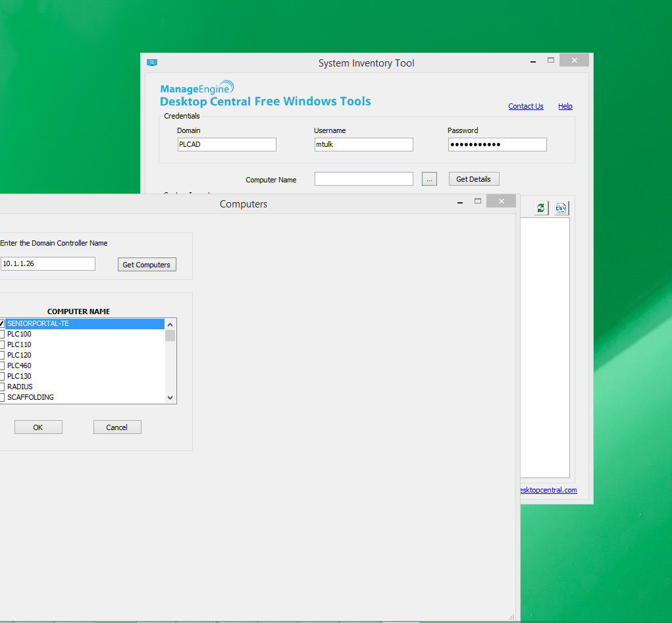The width and height of the screenshot is (672, 623).
Task: Click the Domain input field
Action: (x=226, y=144)
